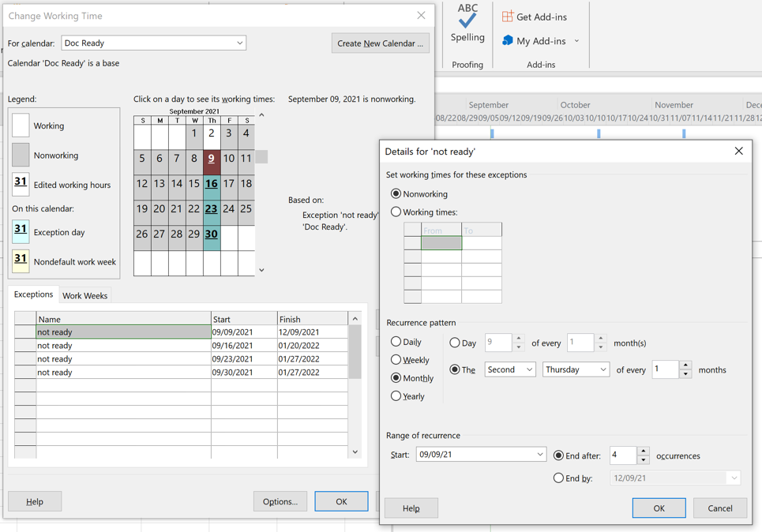Click the Finish column header in exceptions
The image size is (762, 532).
pyautogui.click(x=313, y=319)
